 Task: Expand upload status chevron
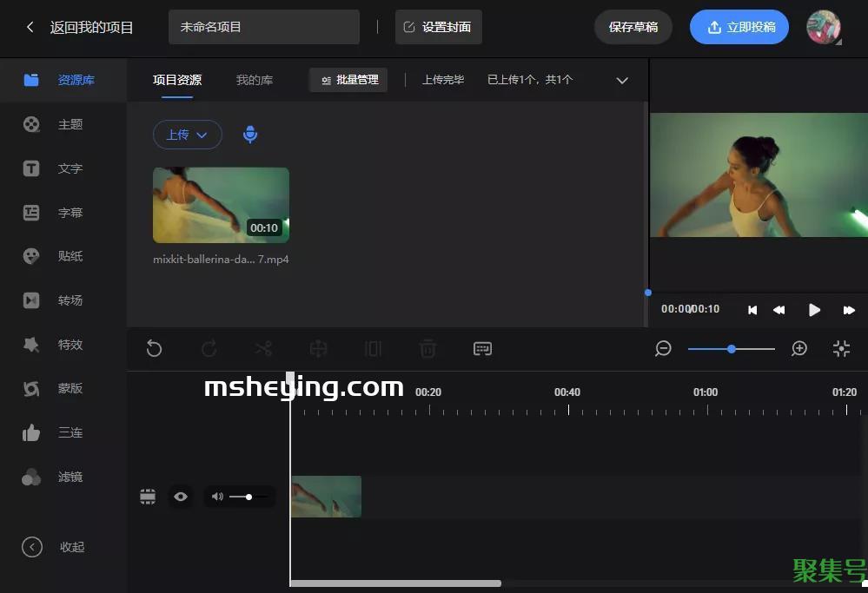(622, 81)
